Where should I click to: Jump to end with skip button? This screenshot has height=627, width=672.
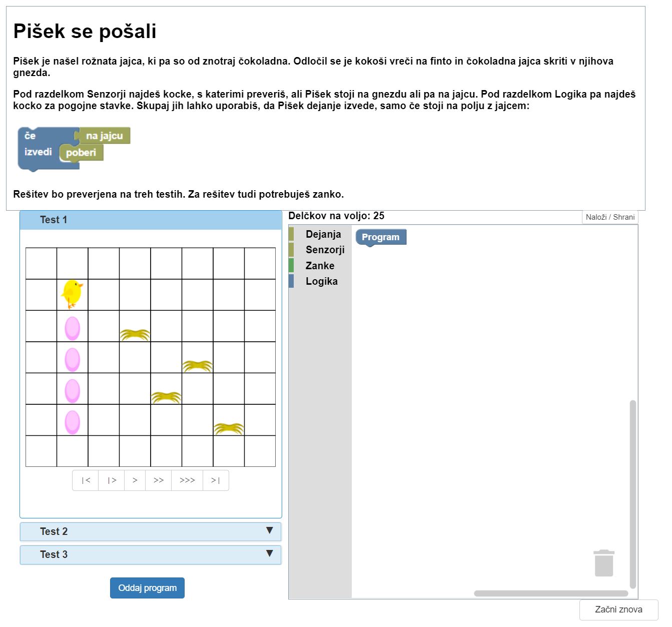pos(216,480)
